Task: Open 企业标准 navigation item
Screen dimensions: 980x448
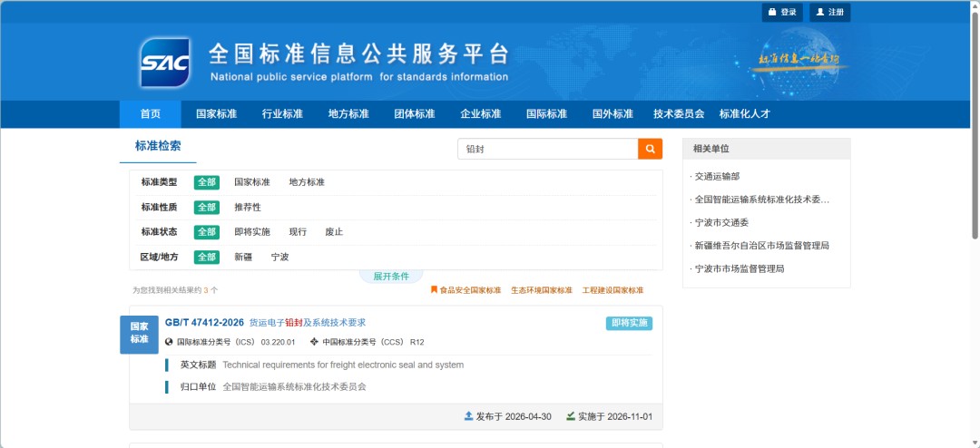Action: pyautogui.click(x=481, y=114)
